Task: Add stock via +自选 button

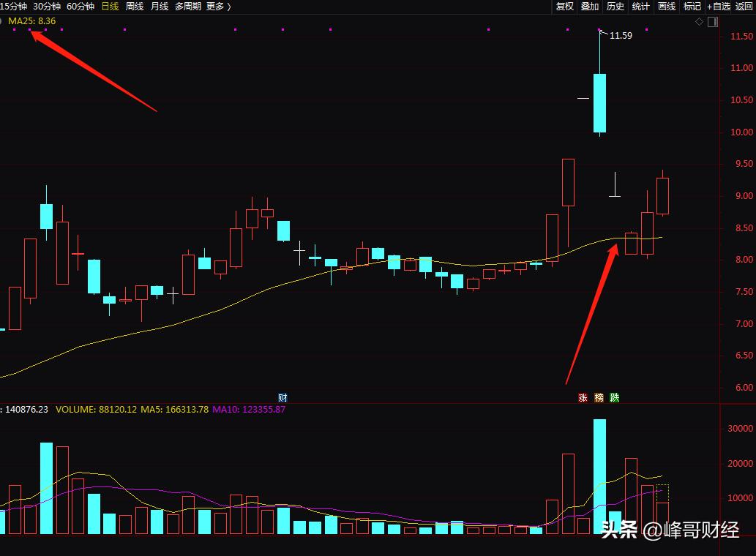Action: (x=719, y=7)
